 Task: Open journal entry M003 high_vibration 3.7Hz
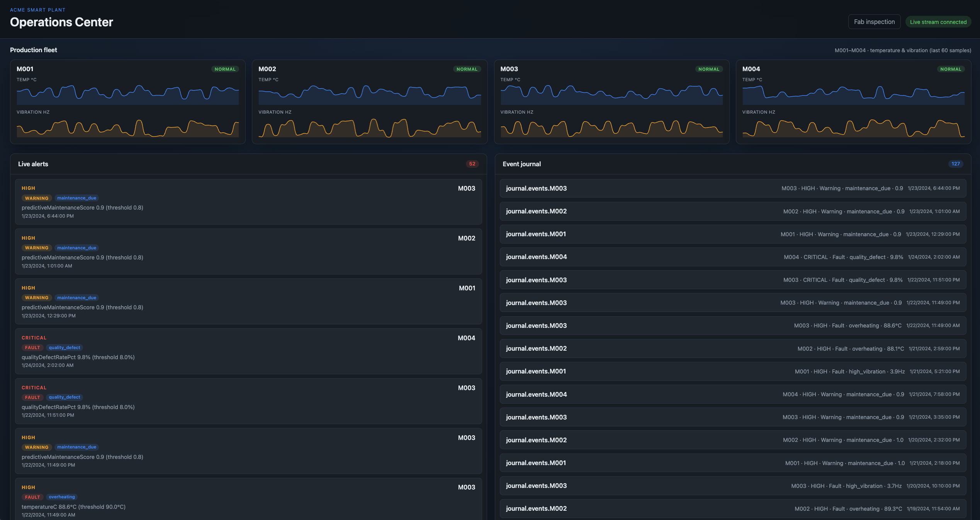point(733,486)
